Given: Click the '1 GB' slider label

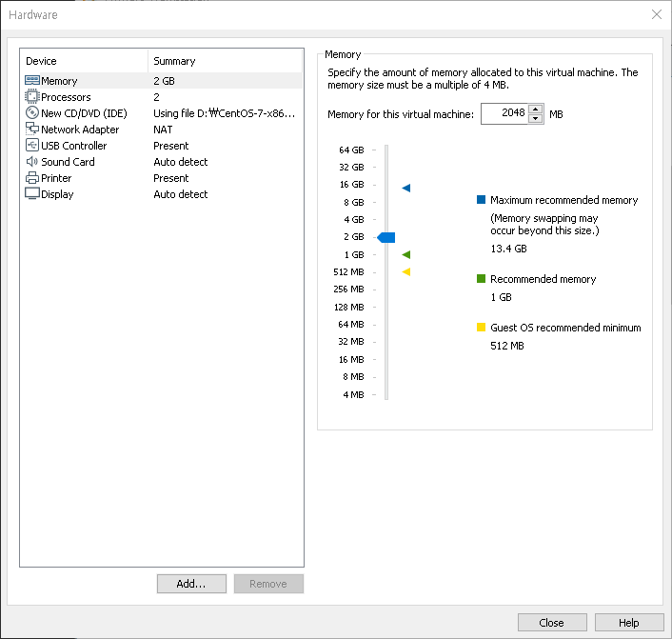Looking at the screenshot, I should coord(354,254).
